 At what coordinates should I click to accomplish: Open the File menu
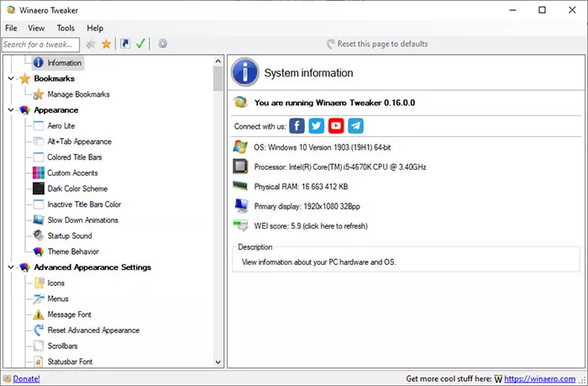point(11,28)
